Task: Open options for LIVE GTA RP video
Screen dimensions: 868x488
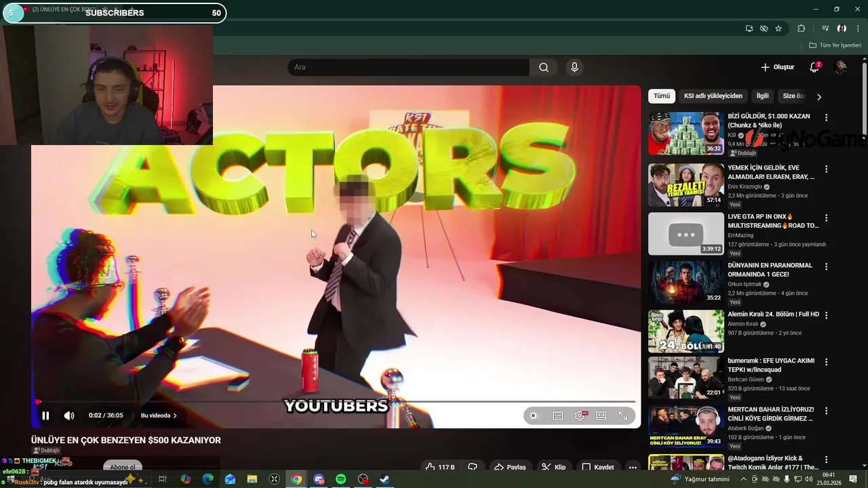Action: click(x=826, y=218)
